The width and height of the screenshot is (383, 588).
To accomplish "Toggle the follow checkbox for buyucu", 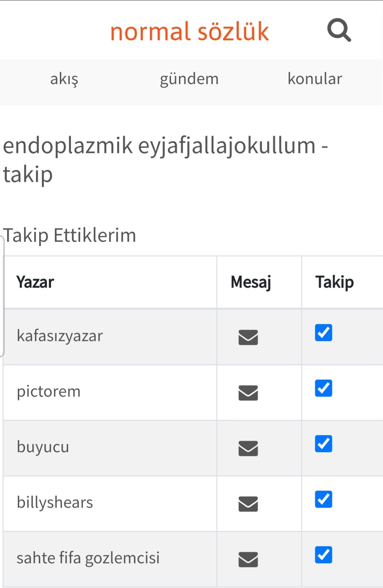I will pyautogui.click(x=324, y=443).
